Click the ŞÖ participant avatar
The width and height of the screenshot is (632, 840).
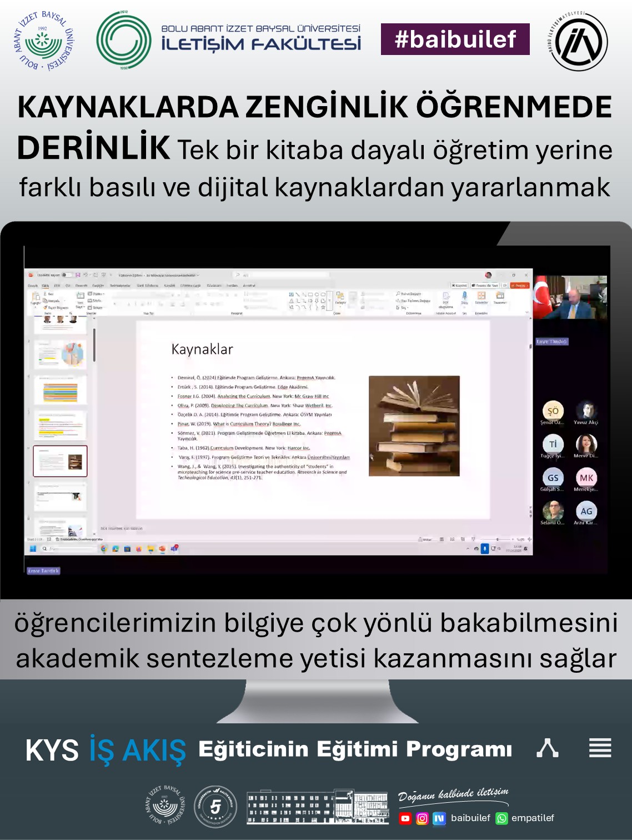(x=553, y=411)
